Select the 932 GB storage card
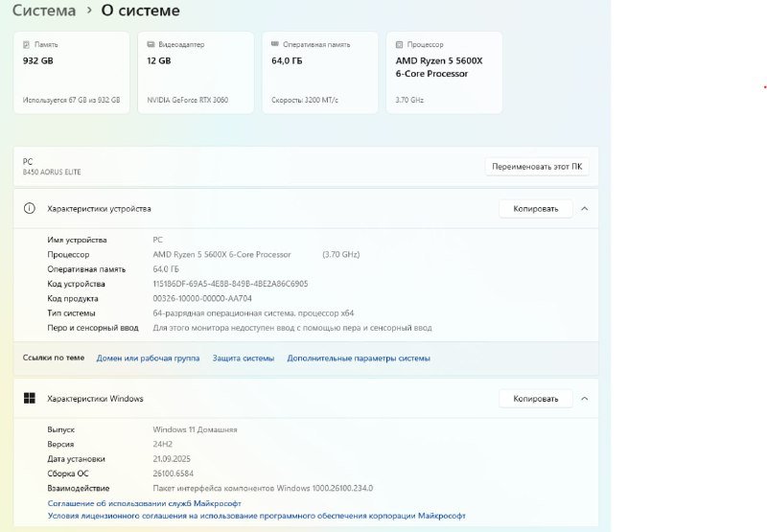Image resolution: width=767 pixels, height=532 pixels. pyautogui.click(x=71, y=72)
